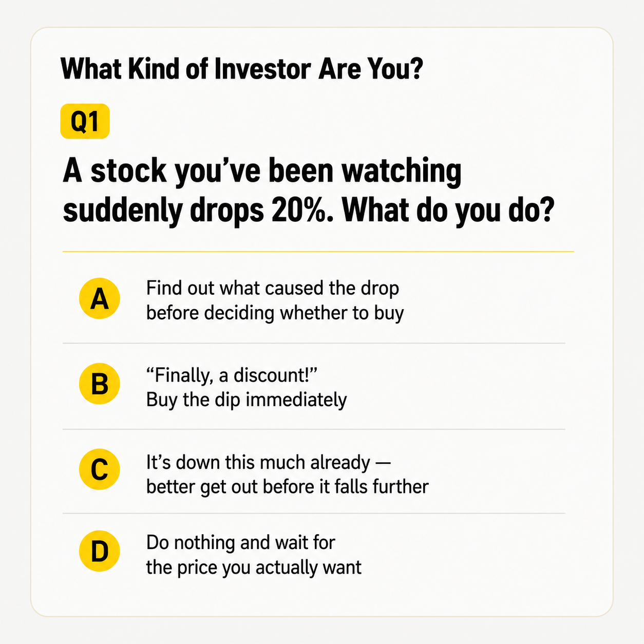The width and height of the screenshot is (644, 644).
Task: Click the 'What Kind of Investor Are You?' title
Action: pyautogui.click(x=242, y=69)
